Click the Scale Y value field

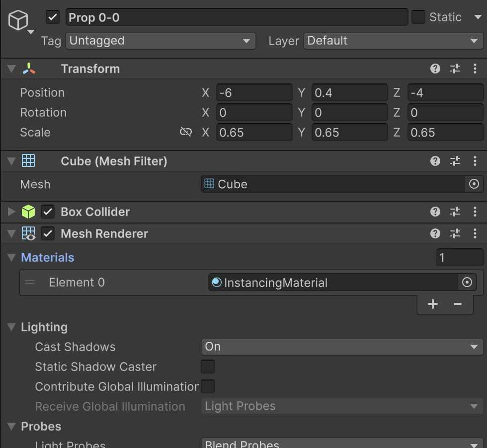coord(349,132)
